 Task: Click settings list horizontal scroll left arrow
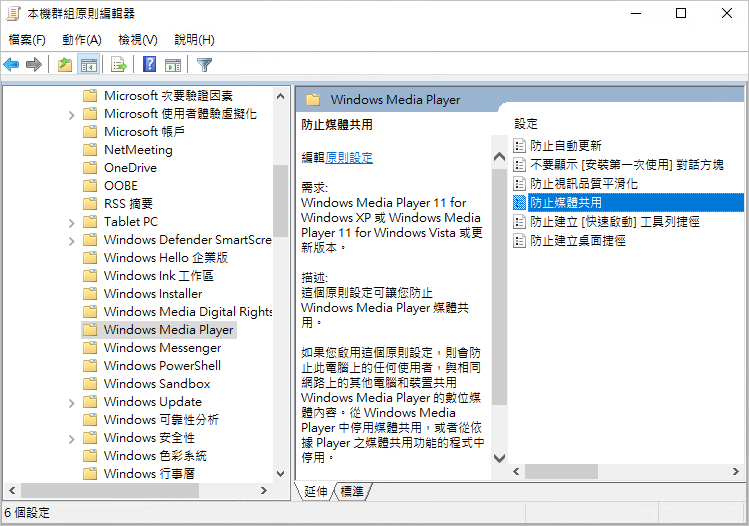point(516,472)
